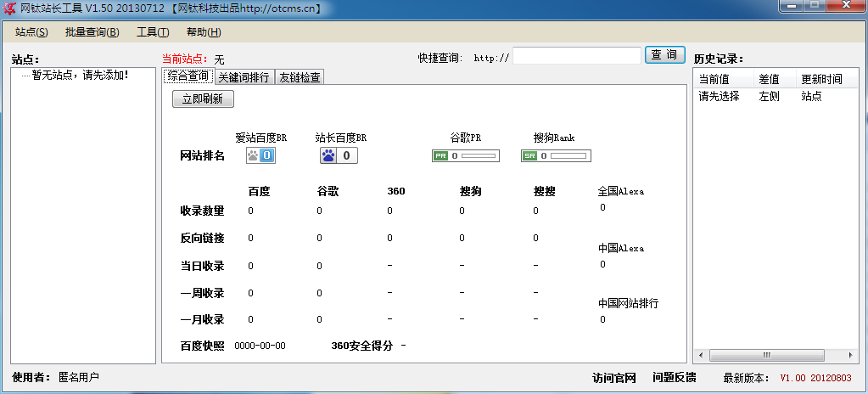
Task: Switch to the 综合查询 tab
Action: 188,76
